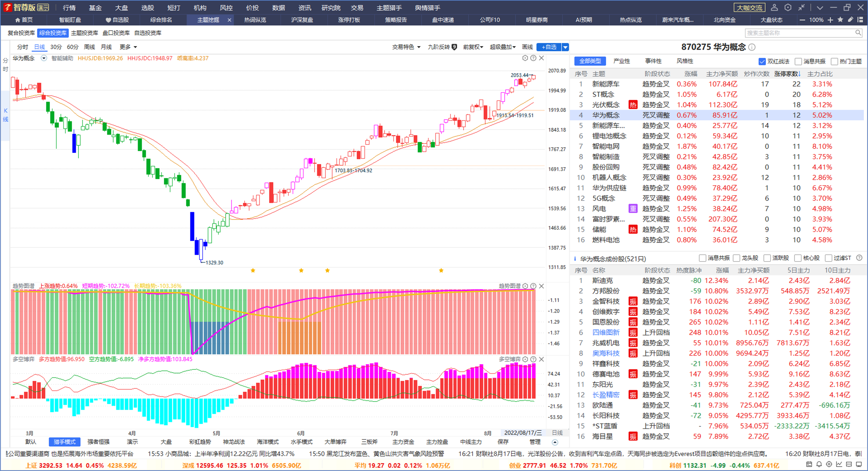The image size is (868, 471).
Task: Check the 龙头股 filter checkbox
Action: [737, 258]
